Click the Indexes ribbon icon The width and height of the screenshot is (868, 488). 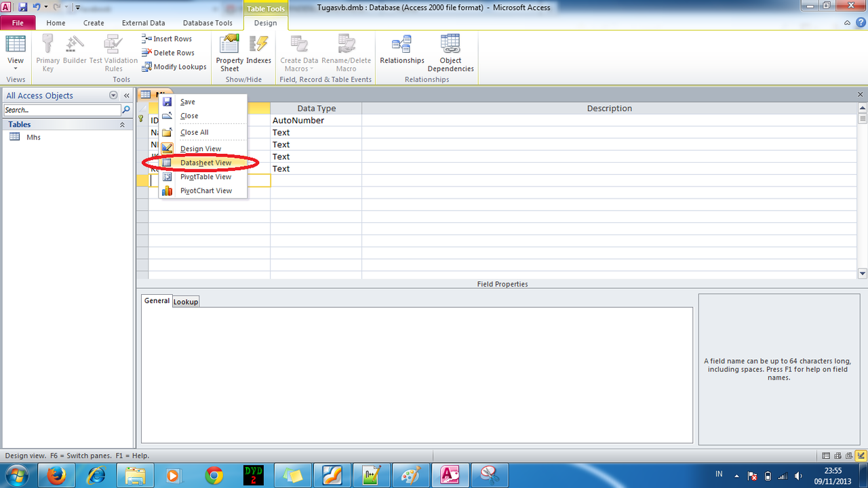click(258, 53)
